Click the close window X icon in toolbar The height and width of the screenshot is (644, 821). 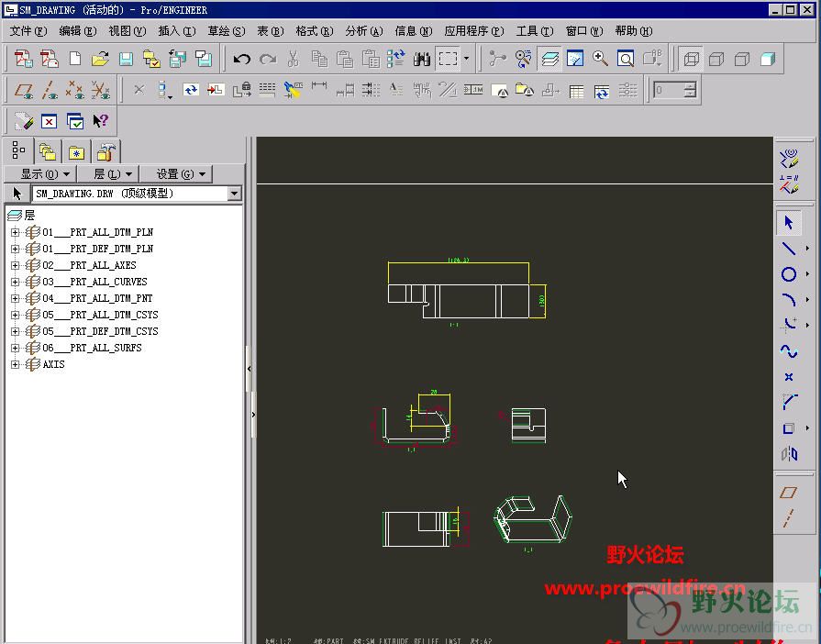pos(49,122)
